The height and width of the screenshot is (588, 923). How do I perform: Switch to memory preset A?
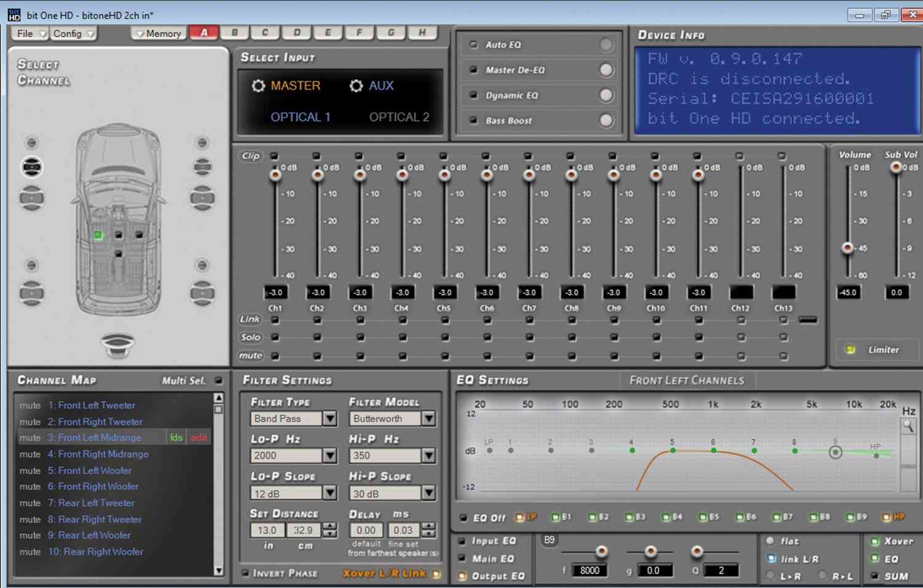(204, 33)
